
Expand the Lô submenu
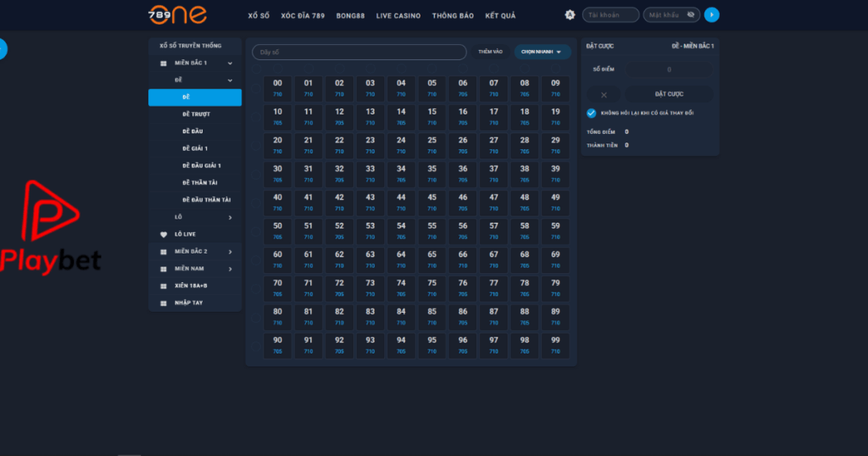click(x=230, y=217)
